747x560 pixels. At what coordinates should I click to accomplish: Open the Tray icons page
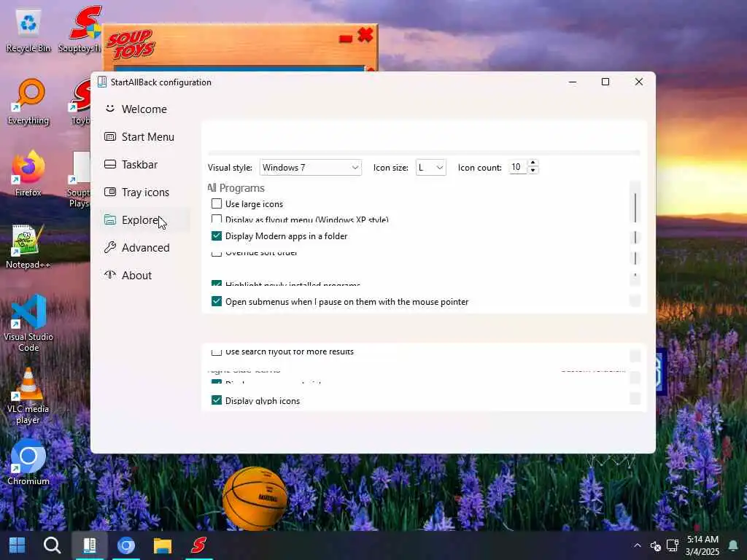(x=145, y=192)
